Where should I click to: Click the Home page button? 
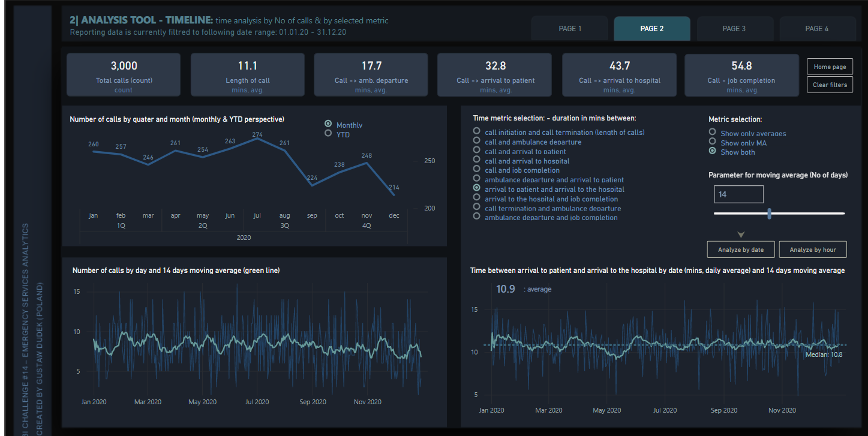coord(830,67)
